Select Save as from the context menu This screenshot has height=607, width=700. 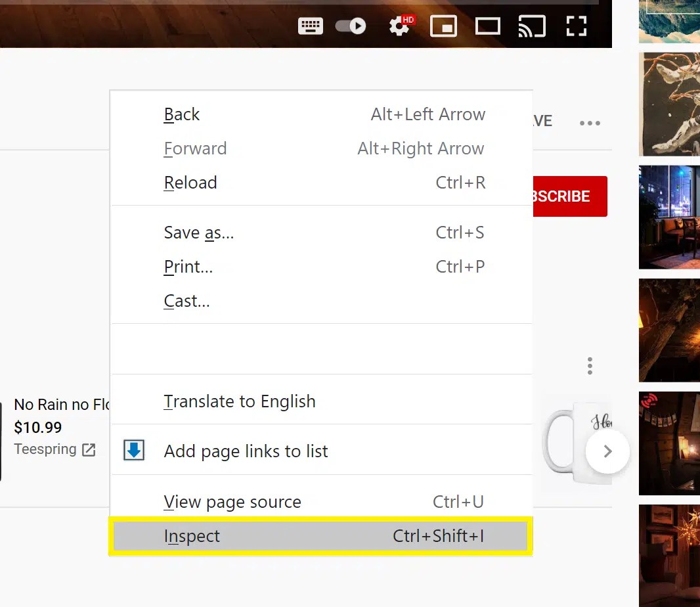[198, 233]
